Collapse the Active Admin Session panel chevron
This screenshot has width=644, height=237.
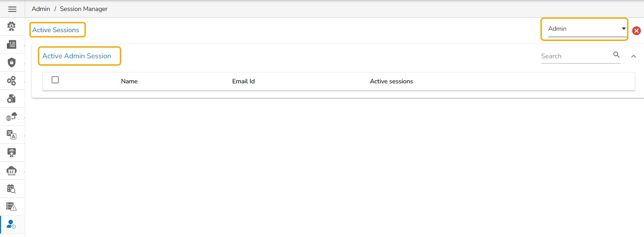point(633,56)
